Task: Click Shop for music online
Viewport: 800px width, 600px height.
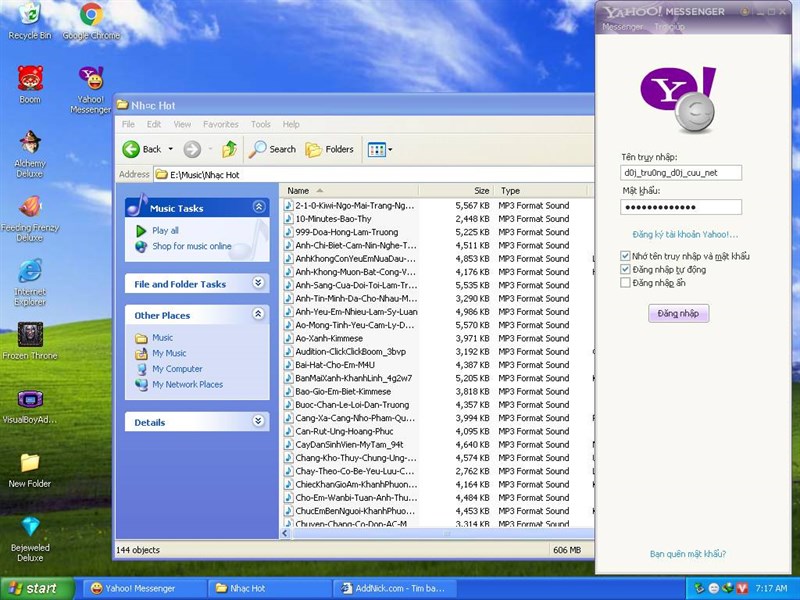Action: click(184, 246)
